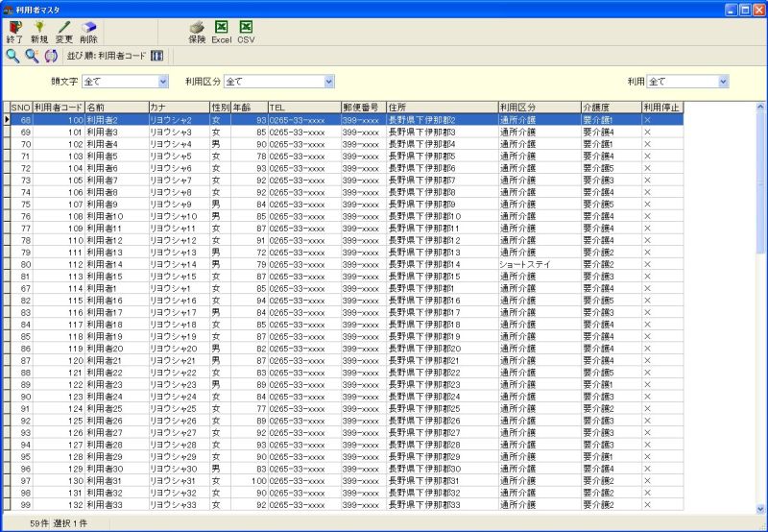
Task: Click the 住所 column header
Action: 443,108
